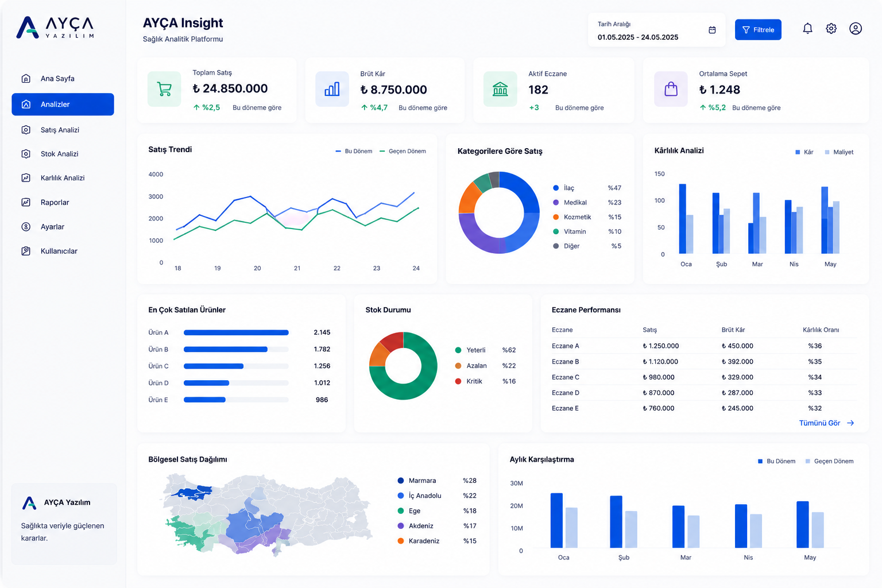Click the Satış column header
882x588 pixels.
(x=649, y=330)
